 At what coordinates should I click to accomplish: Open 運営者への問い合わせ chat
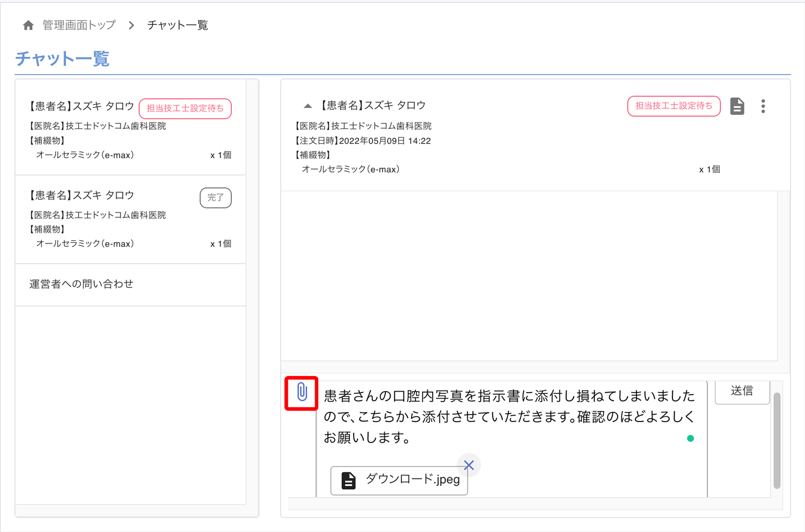pyautogui.click(x=82, y=284)
